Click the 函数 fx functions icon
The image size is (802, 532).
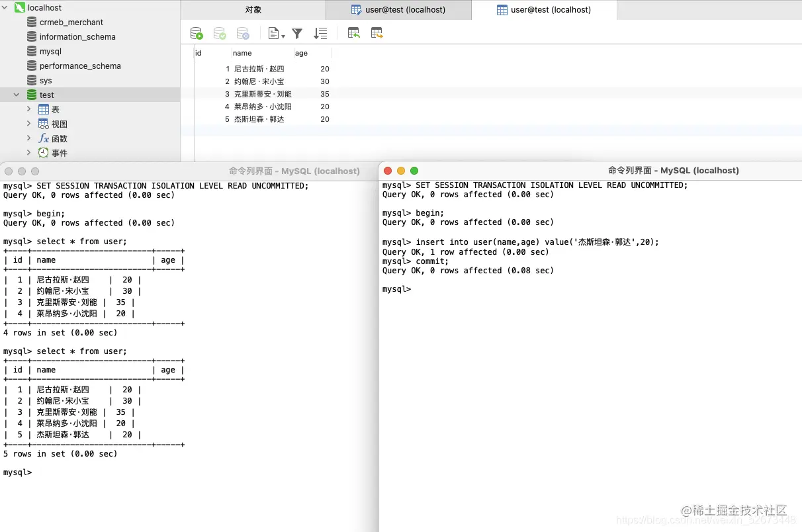point(44,138)
